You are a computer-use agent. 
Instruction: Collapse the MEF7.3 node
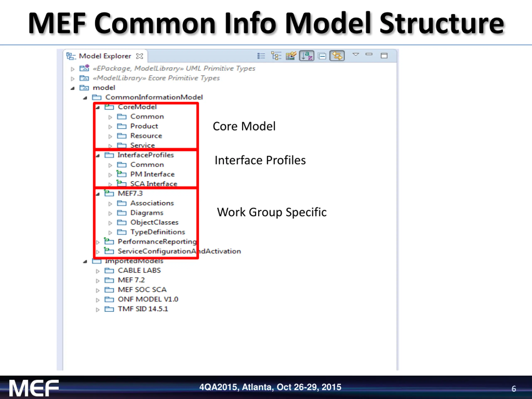98,194
